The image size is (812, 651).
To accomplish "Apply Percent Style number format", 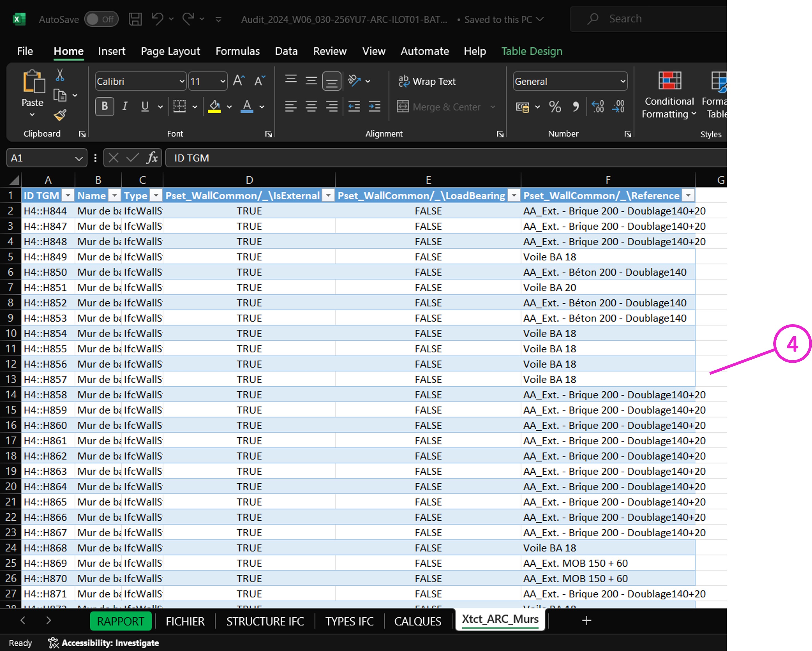I will (555, 107).
